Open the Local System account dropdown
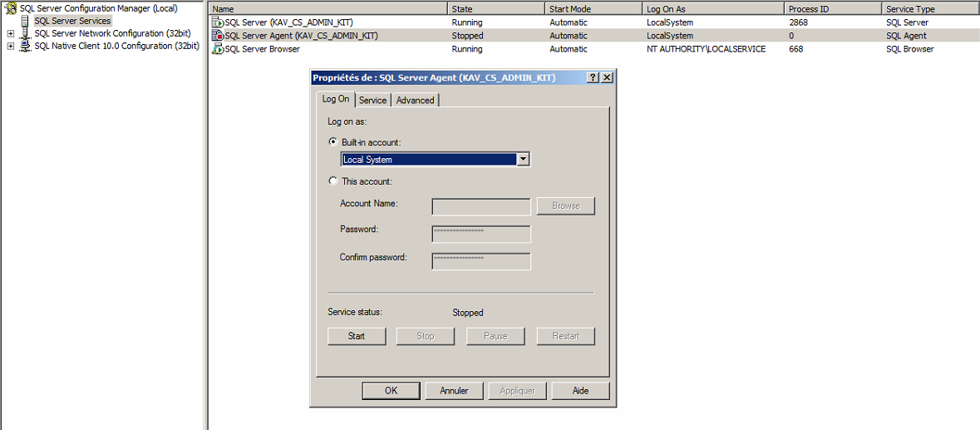The height and width of the screenshot is (430, 980). tap(524, 160)
